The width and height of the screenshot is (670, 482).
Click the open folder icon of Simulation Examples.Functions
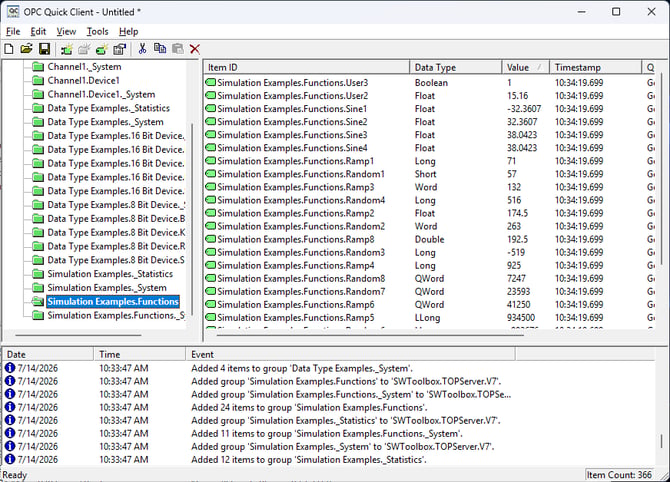coord(38,301)
